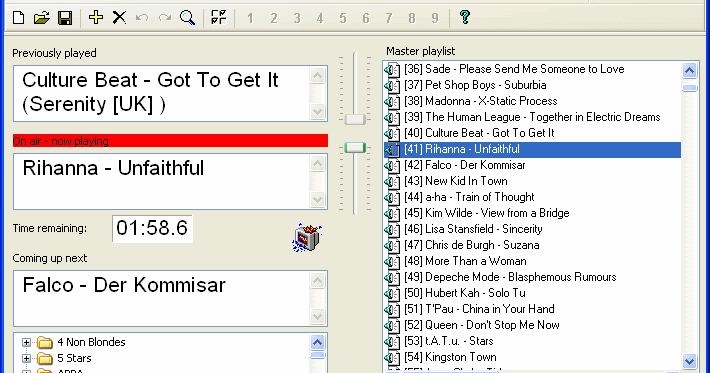Select [51] T'Pau - China in Your Hand
The height and width of the screenshot is (373, 710).
point(480,309)
